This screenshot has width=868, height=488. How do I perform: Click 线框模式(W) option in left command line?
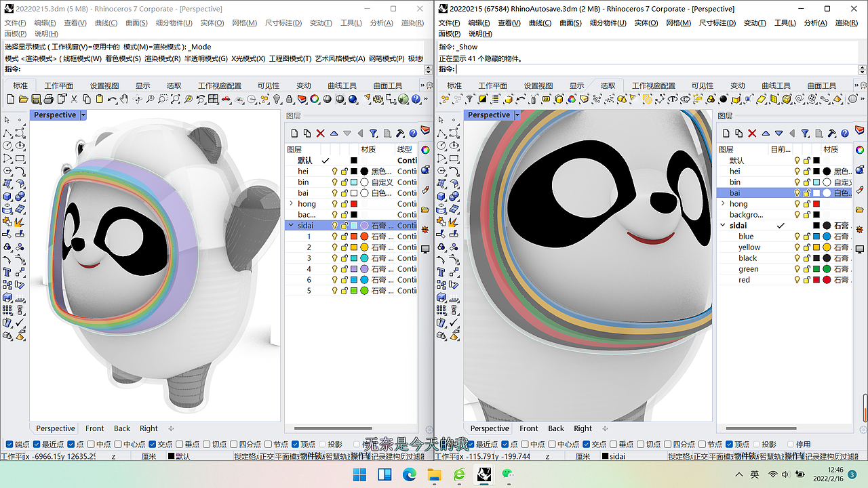[82, 59]
